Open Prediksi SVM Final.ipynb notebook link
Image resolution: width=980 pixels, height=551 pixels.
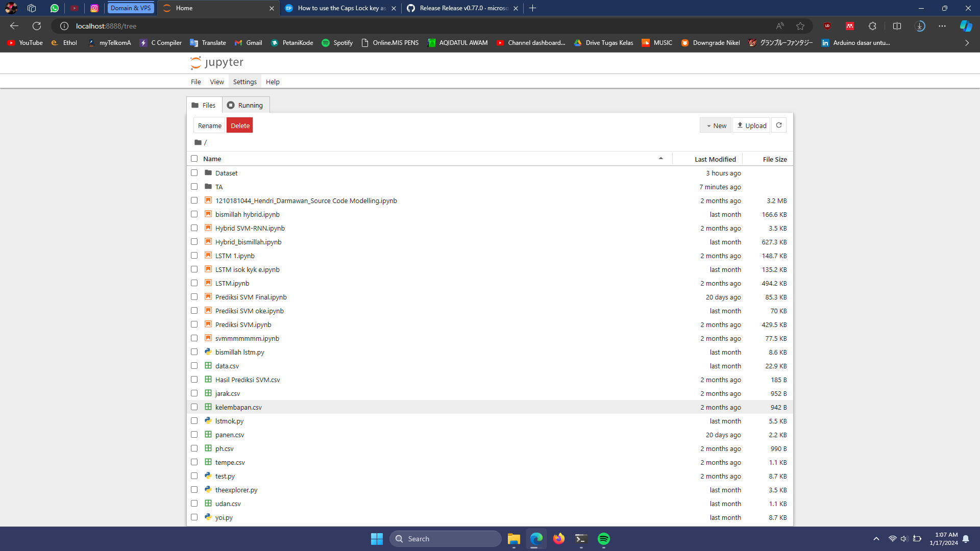click(251, 297)
